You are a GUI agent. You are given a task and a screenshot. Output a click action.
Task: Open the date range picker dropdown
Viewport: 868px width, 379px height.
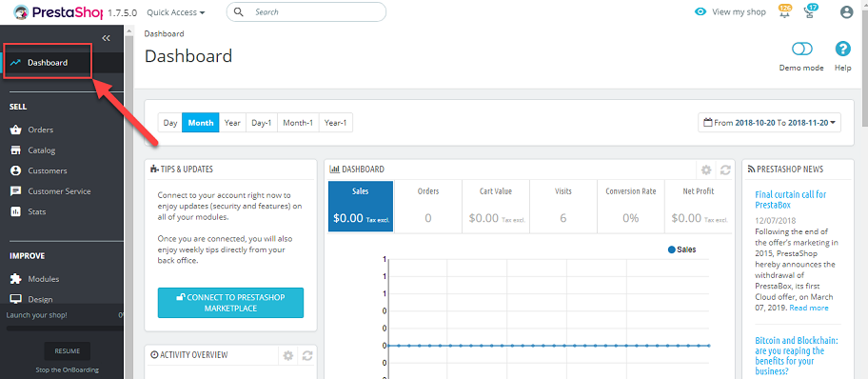click(769, 123)
